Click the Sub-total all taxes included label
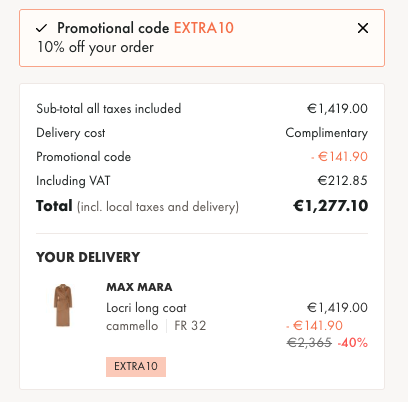Screen dimensions: 408x402 [109, 109]
